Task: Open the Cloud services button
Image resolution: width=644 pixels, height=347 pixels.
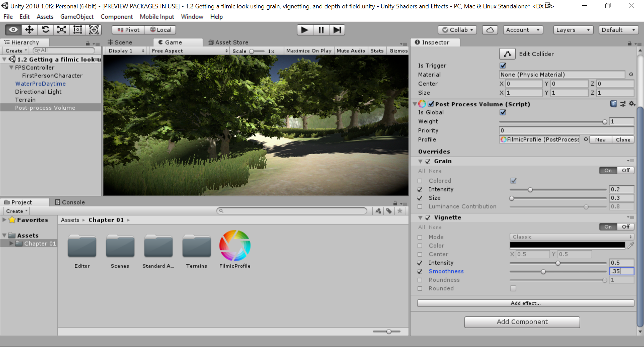Action: [x=490, y=30]
